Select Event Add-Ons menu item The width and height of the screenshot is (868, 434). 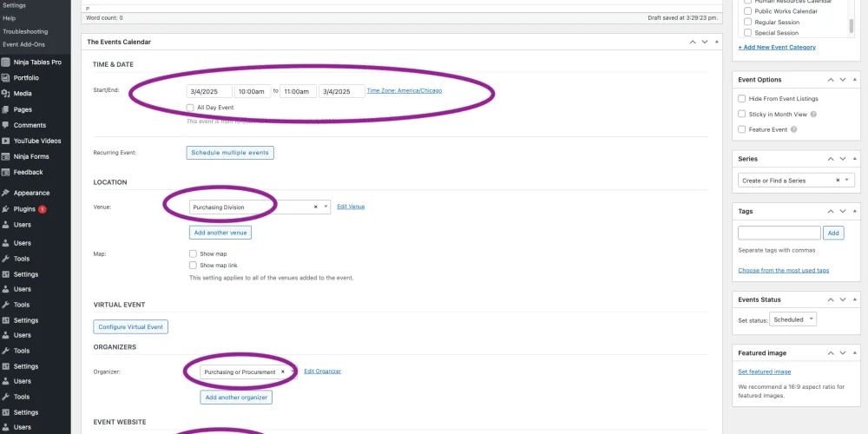pos(23,44)
